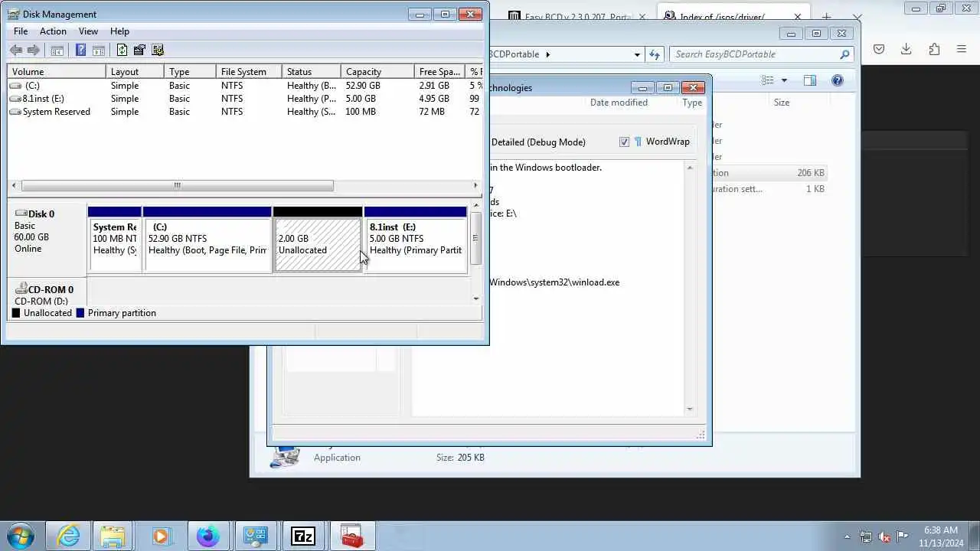
Task: Open the File menu in Disk Management
Action: 21,31
